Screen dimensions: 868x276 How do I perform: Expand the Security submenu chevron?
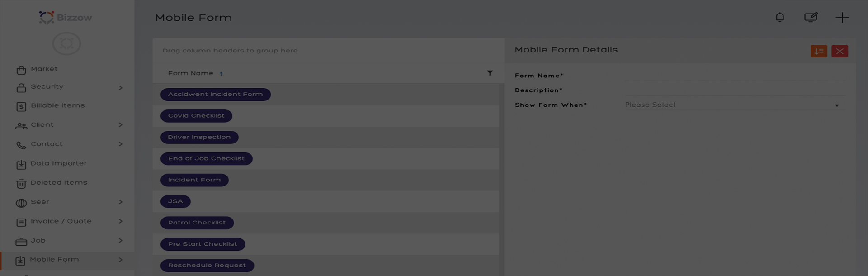point(121,87)
